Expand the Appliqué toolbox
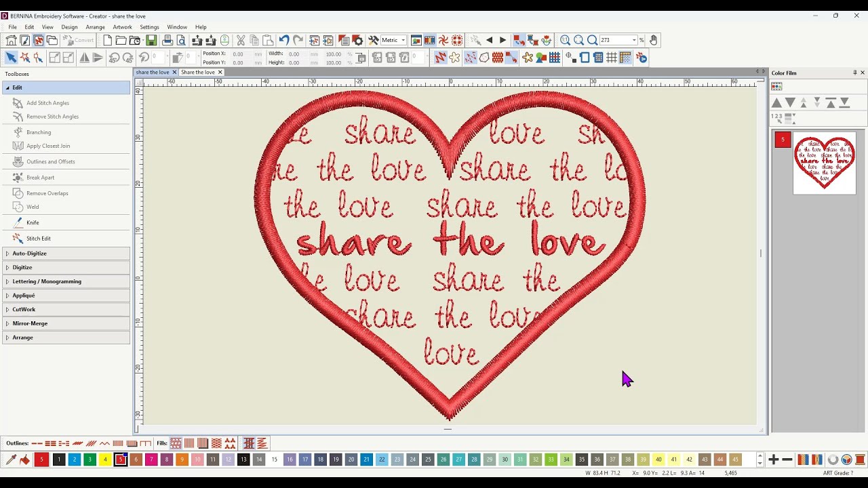Viewport: 868px width, 488px height. (x=66, y=296)
